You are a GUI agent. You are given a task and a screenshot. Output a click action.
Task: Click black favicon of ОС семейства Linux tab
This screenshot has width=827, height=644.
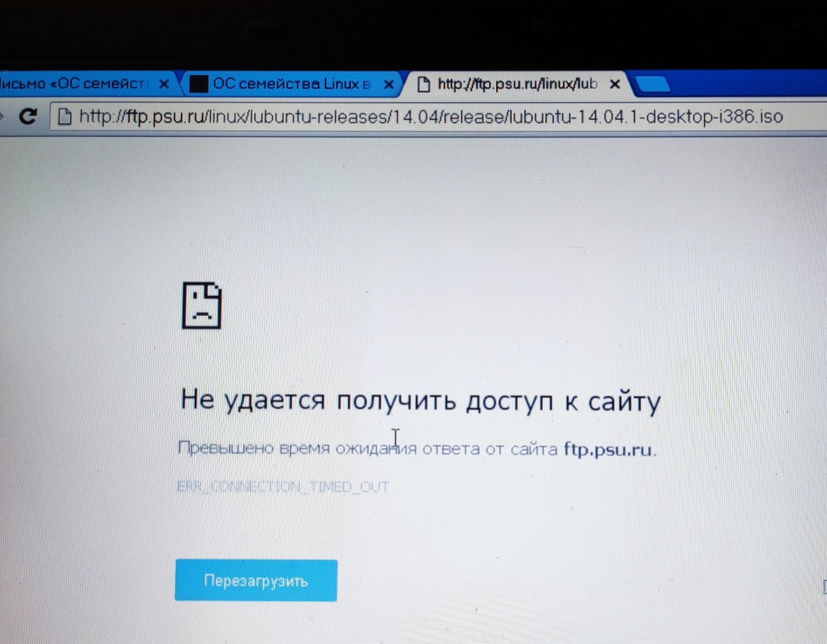coord(198,84)
